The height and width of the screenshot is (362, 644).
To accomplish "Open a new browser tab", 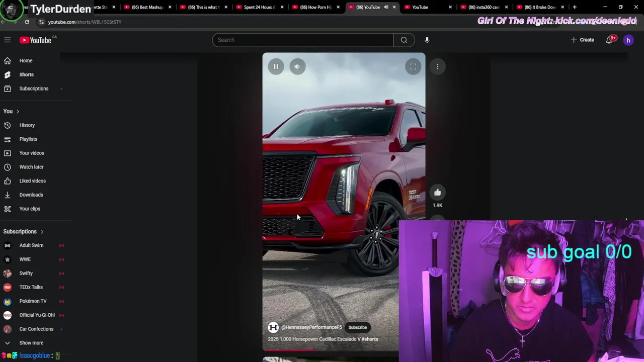I will point(575,7).
